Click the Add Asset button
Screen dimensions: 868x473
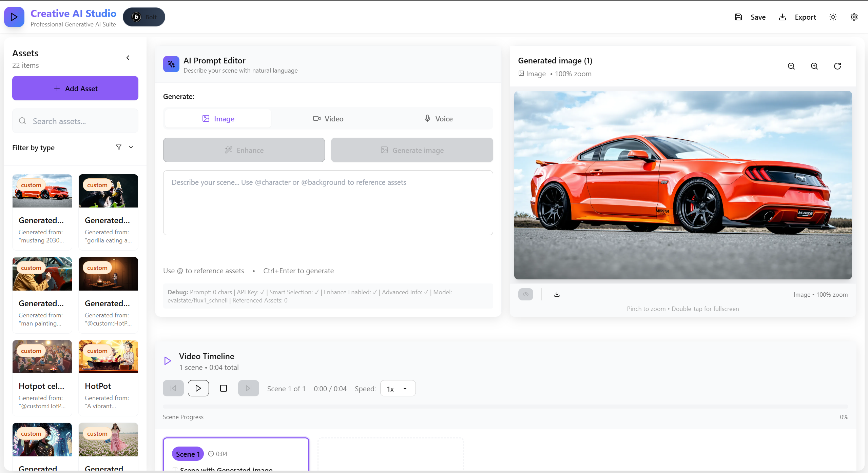(x=75, y=88)
